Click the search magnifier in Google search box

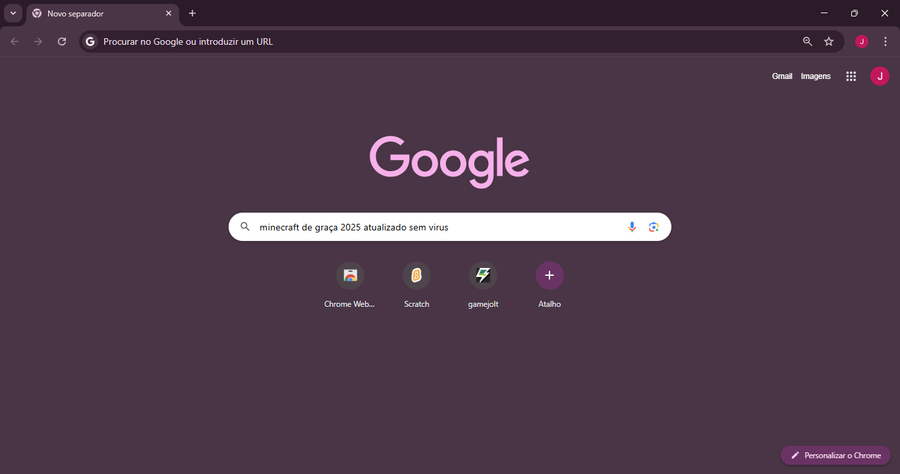tap(245, 227)
